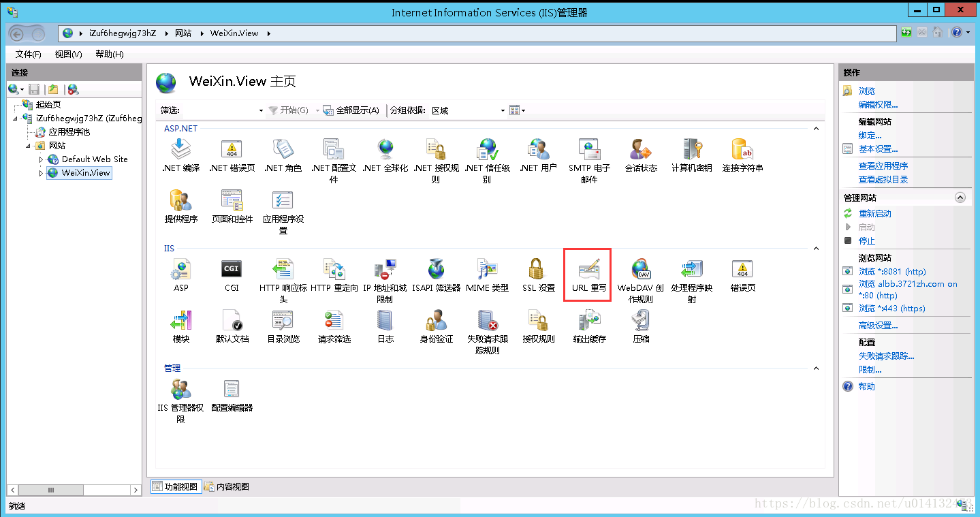Click the 基本设置... link
Viewport: 980px width, 517px height.
[x=878, y=148]
